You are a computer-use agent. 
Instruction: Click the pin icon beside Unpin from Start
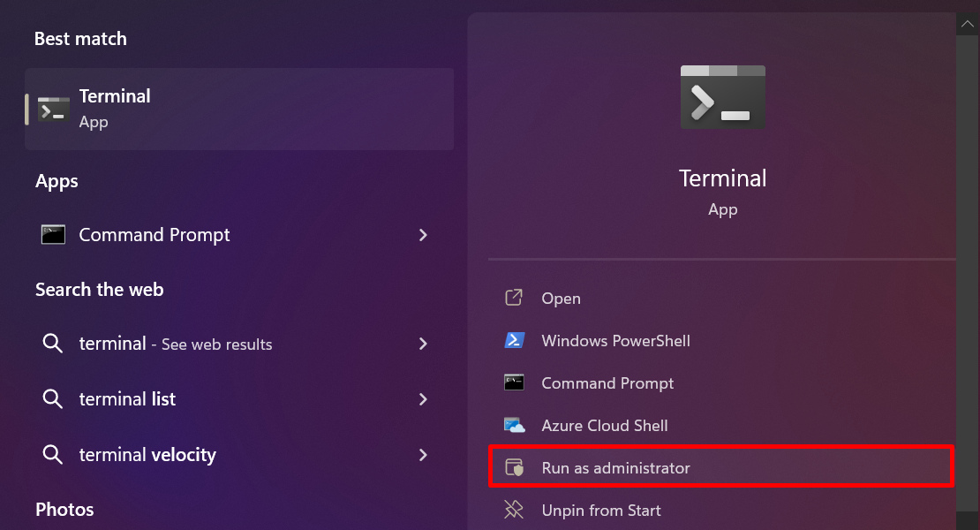[x=515, y=511]
